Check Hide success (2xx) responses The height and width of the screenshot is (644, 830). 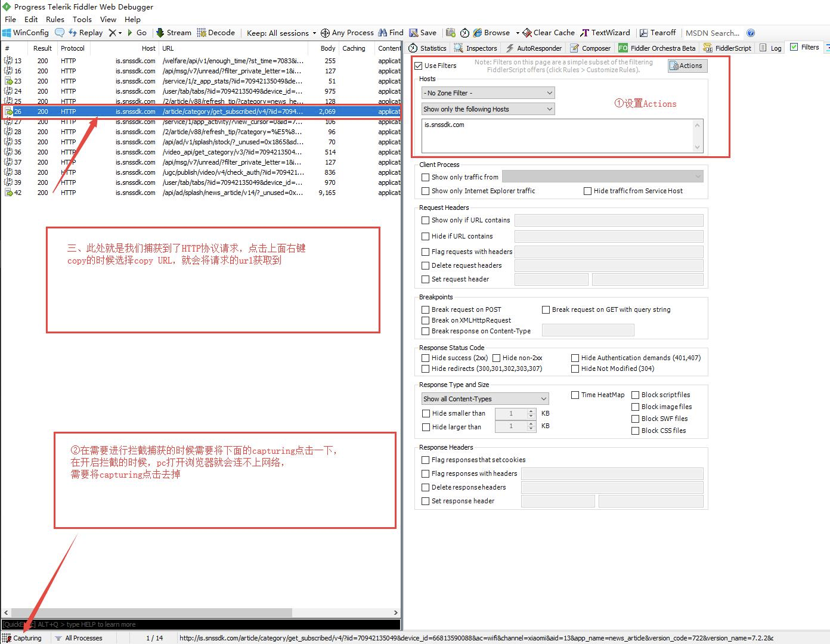[425, 358]
